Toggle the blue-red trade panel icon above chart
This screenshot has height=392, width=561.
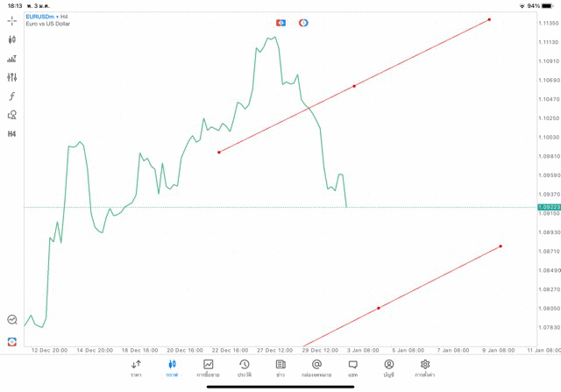point(280,23)
